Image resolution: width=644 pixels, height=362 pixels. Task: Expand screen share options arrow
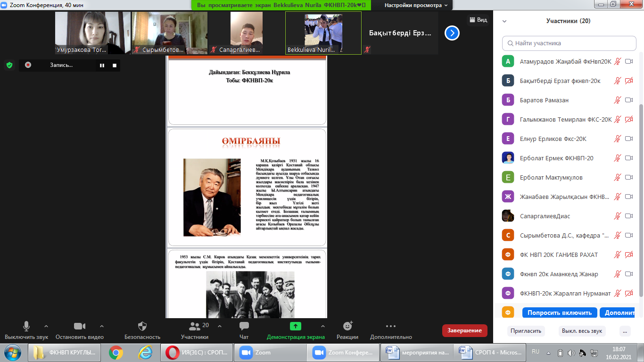pyautogui.click(x=322, y=326)
